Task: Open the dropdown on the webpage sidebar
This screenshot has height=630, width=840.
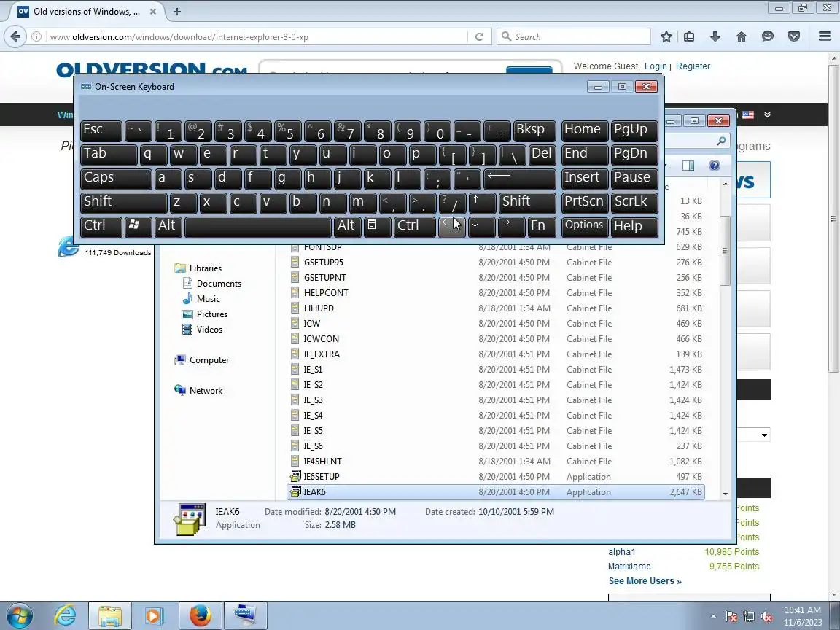Action: click(764, 435)
